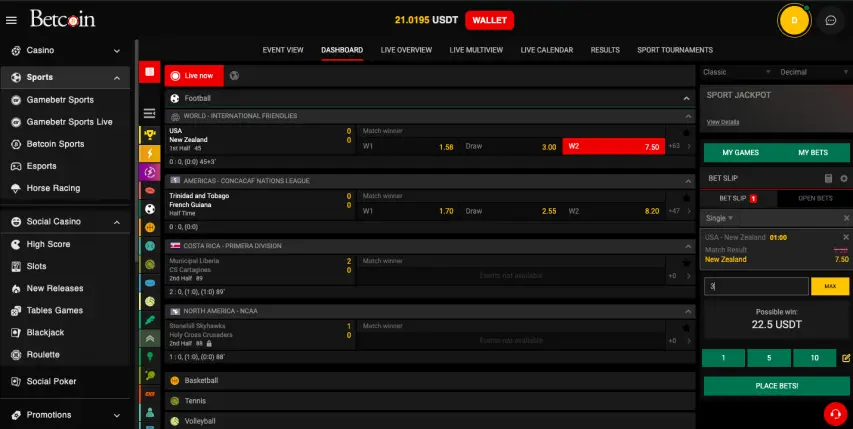Collapse World International Friendlies league
The image size is (853, 429).
(x=688, y=116)
